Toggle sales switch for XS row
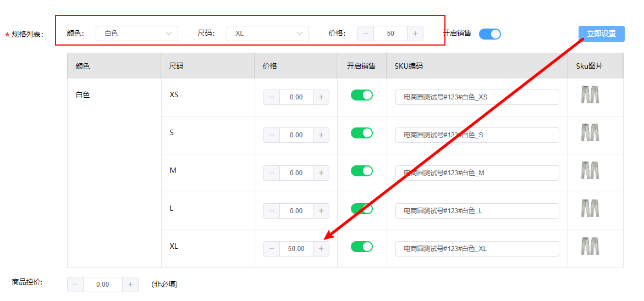Screen dimensions: 644x301 pyautogui.click(x=362, y=94)
